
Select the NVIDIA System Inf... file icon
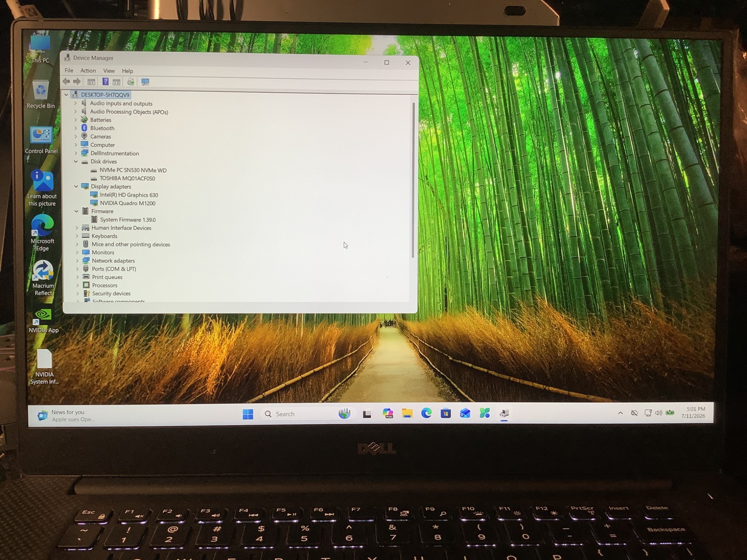click(x=44, y=367)
